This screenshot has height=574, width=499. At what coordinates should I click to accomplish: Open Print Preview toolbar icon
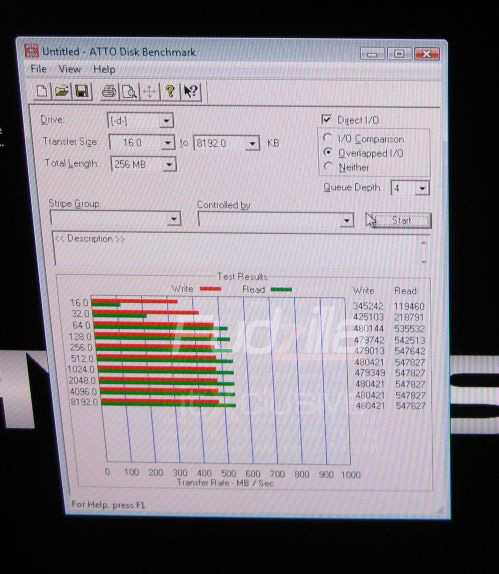click(x=129, y=92)
